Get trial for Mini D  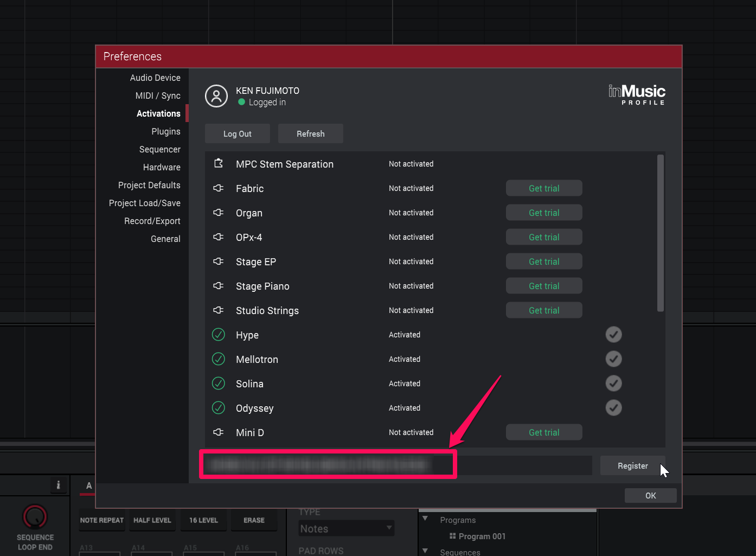(x=544, y=432)
